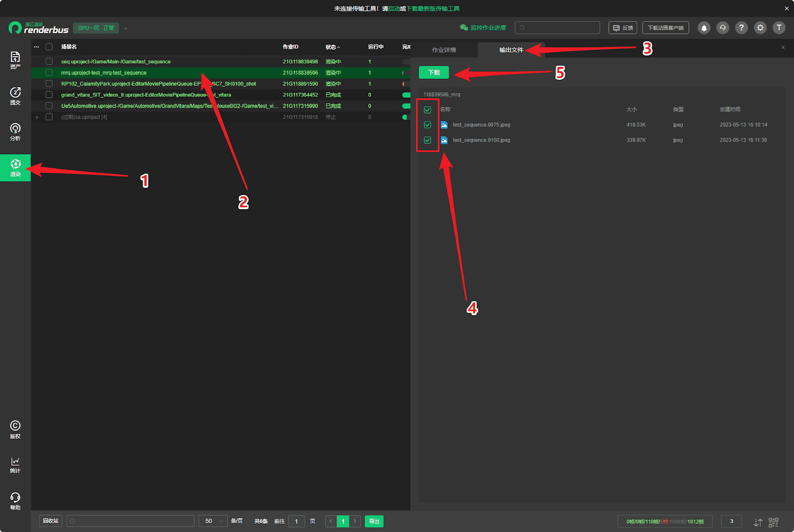
Task: Click the image icon of test_sequence.0075.jpeg
Action: click(444, 125)
